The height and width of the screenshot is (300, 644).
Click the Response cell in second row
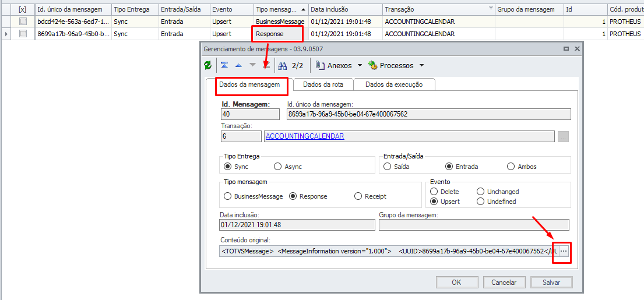(x=280, y=34)
